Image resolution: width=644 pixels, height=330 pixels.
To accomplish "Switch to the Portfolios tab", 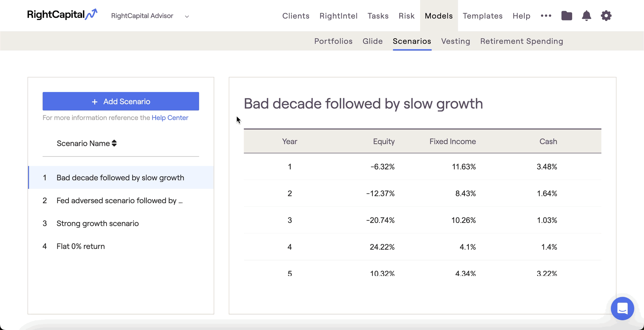I will click(333, 41).
